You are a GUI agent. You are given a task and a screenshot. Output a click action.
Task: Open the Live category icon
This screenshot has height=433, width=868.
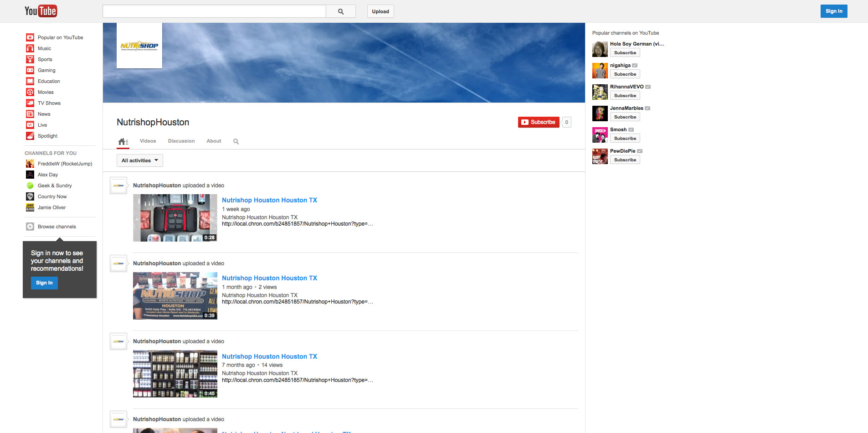[30, 125]
